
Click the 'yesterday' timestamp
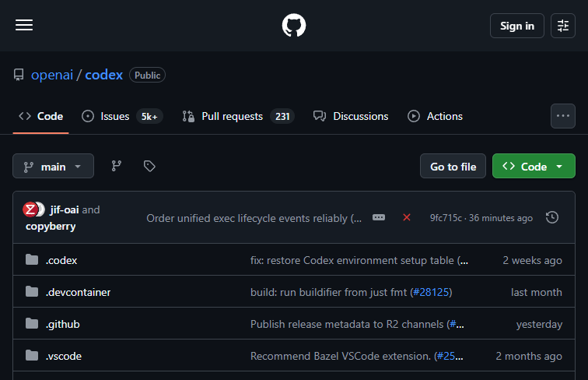[x=539, y=324]
